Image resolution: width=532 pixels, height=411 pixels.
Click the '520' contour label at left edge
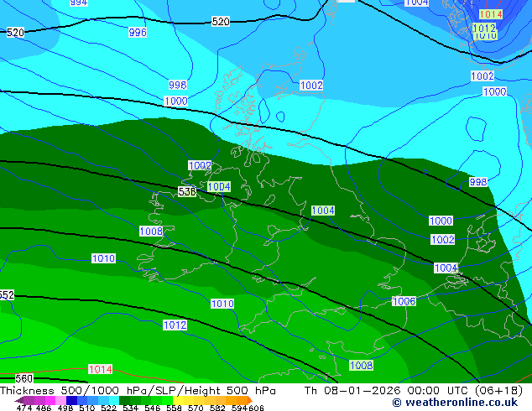(15, 33)
